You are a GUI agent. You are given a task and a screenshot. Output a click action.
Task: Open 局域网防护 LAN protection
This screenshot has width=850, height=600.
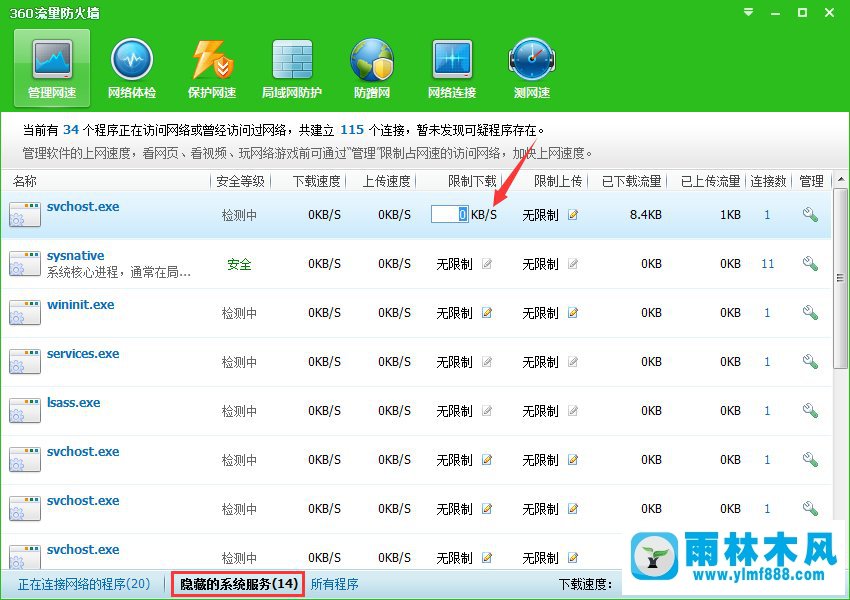tap(292, 68)
